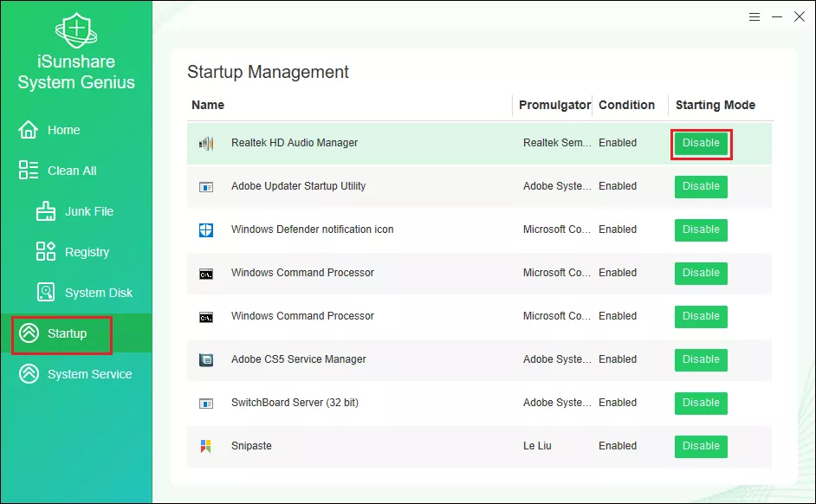Screen dimensions: 816x504
Task: Click the Promulgator column header
Action: point(554,105)
